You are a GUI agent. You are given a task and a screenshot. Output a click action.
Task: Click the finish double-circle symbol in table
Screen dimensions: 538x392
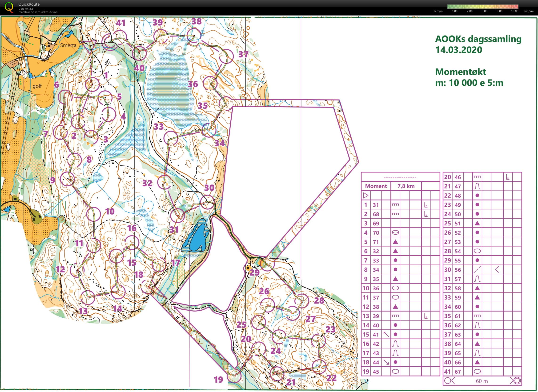(x=517, y=381)
